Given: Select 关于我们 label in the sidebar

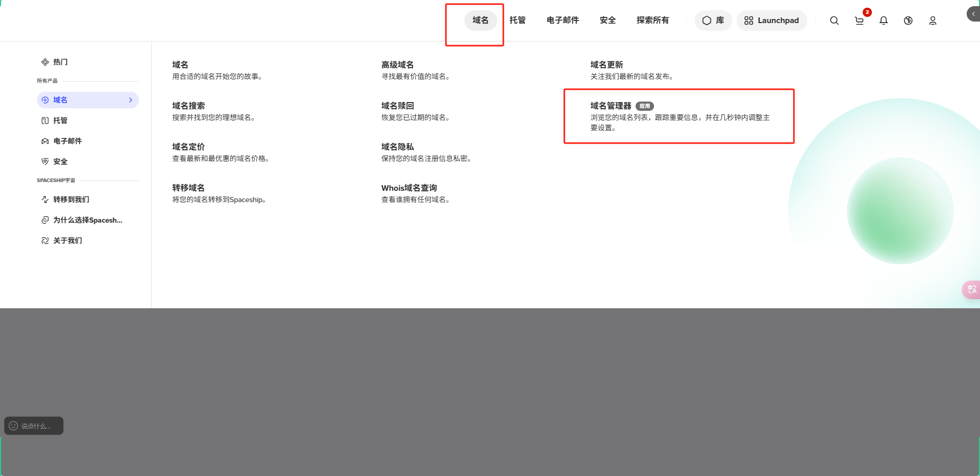Looking at the screenshot, I should pyautogui.click(x=68, y=241).
